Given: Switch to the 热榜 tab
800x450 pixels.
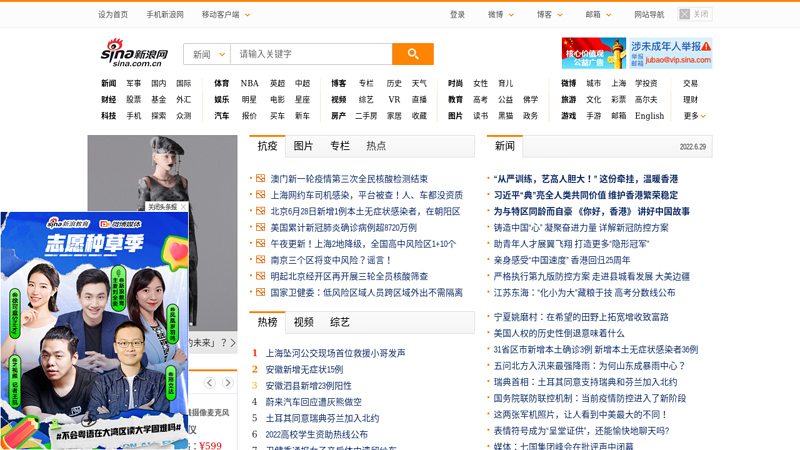Looking at the screenshot, I should (267, 322).
